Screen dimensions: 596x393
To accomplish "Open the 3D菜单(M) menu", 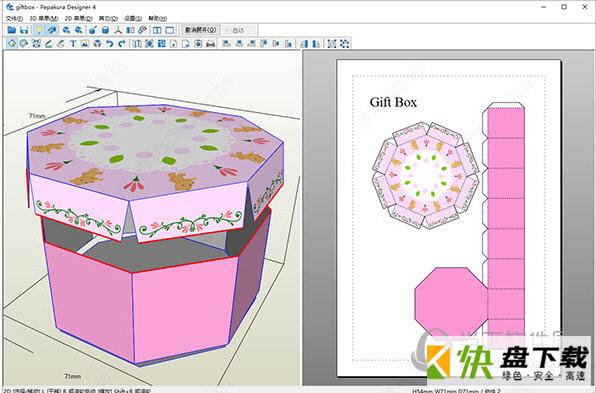I will click(44, 18).
